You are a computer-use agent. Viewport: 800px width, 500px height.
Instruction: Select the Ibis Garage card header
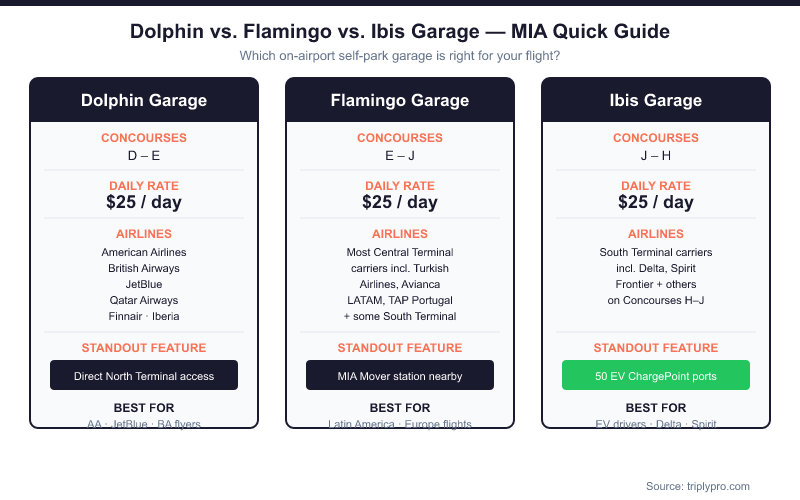(656, 100)
